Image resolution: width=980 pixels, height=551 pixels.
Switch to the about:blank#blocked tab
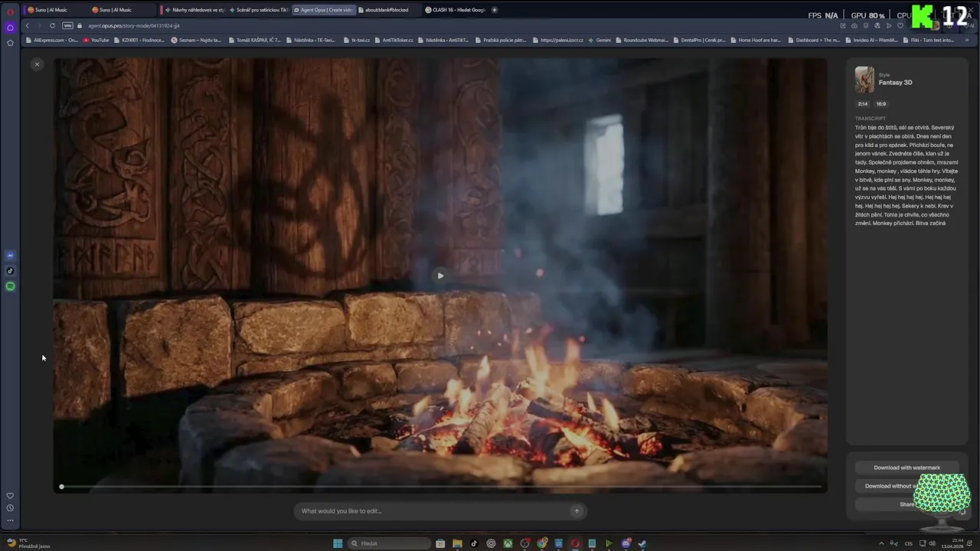point(388,10)
